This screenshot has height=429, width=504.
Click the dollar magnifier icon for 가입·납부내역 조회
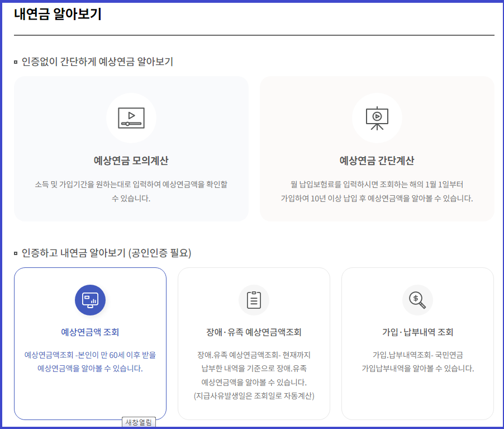tap(417, 300)
